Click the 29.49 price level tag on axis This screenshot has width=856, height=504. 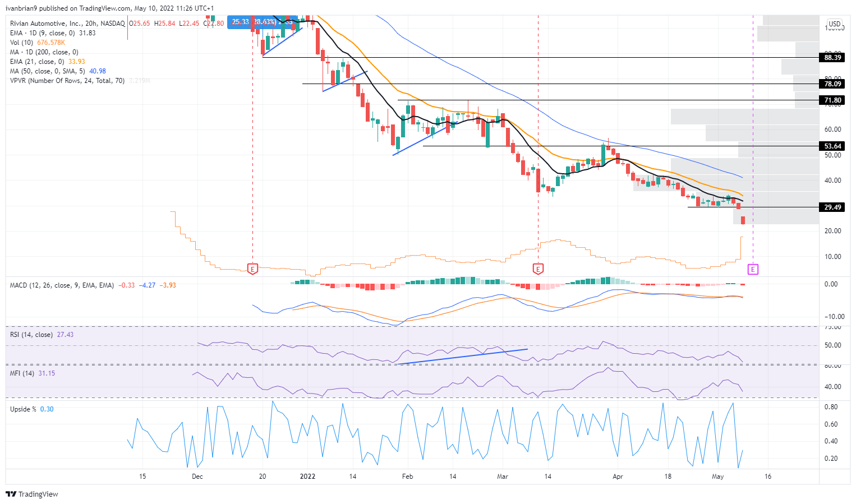832,207
